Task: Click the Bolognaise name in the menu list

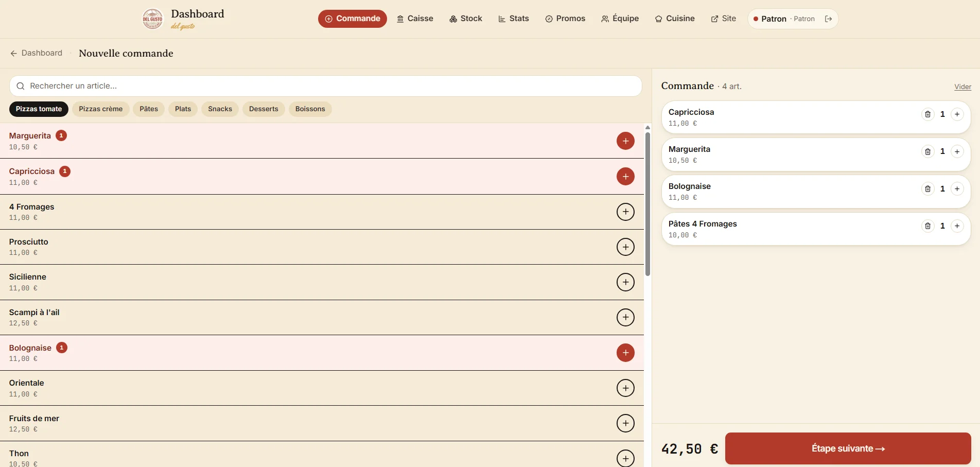Action: coord(30,348)
